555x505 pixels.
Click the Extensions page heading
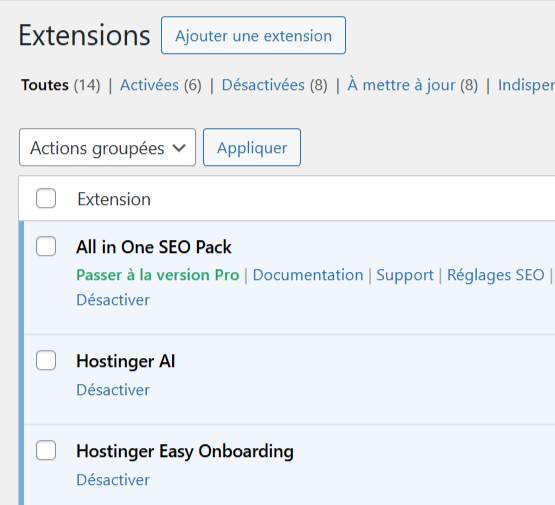click(84, 35)
